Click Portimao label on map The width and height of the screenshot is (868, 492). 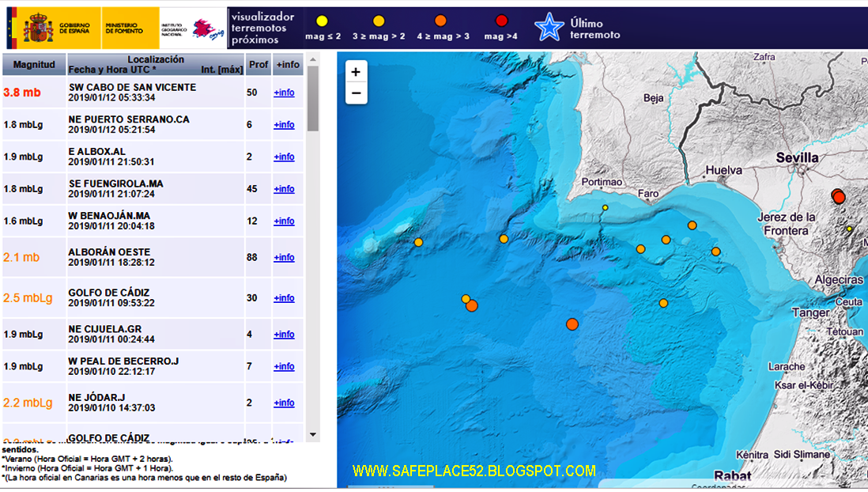(x=602, y=182)
